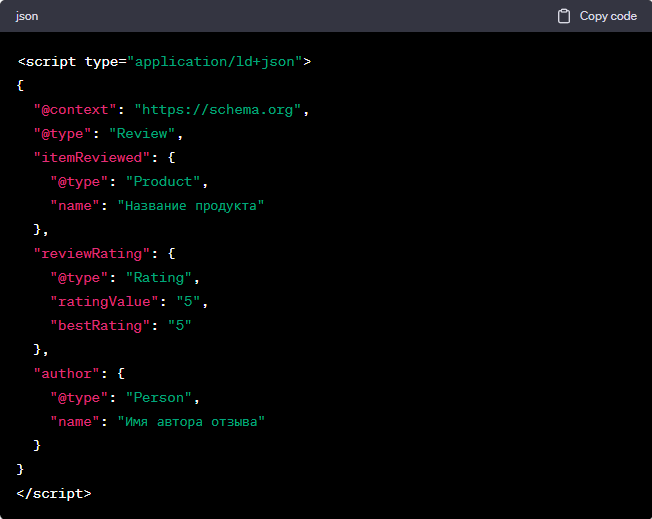This screenshot has width=652, height=519.
Task: Click the "Rating" type value
Action: click(158, 278)
